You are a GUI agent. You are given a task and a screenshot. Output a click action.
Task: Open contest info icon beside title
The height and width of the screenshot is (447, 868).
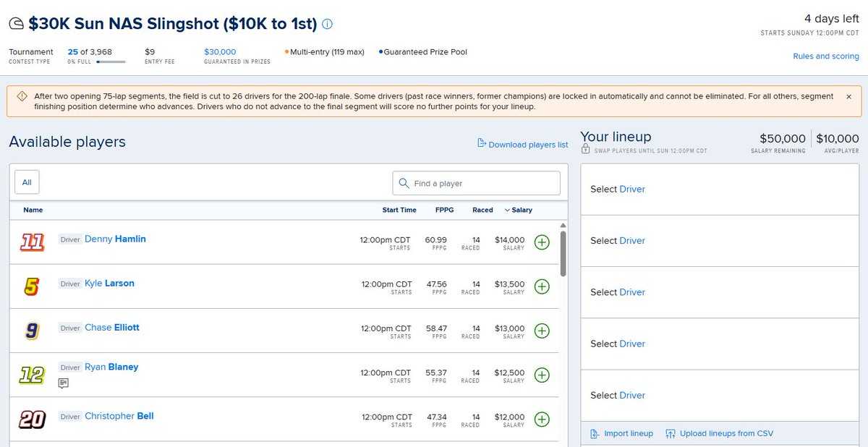tap(327, 24)
